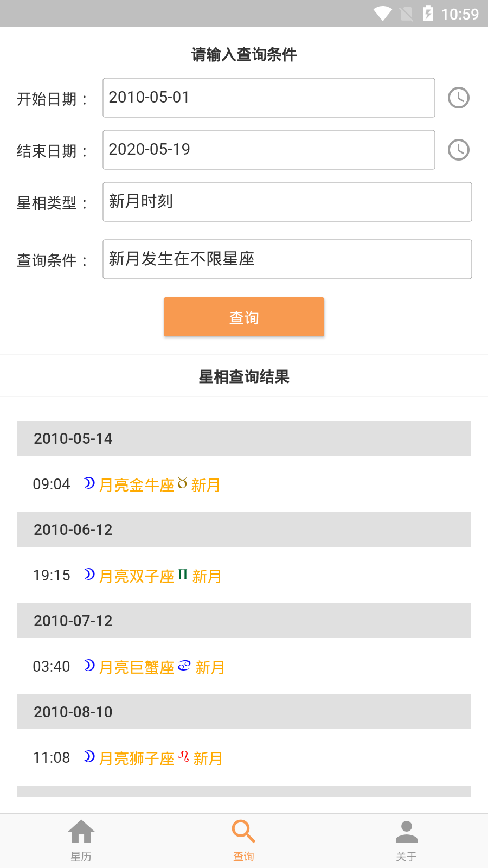Edit start date field 2010-05-01
Screen dimensions: 488x868
(268, 98)
